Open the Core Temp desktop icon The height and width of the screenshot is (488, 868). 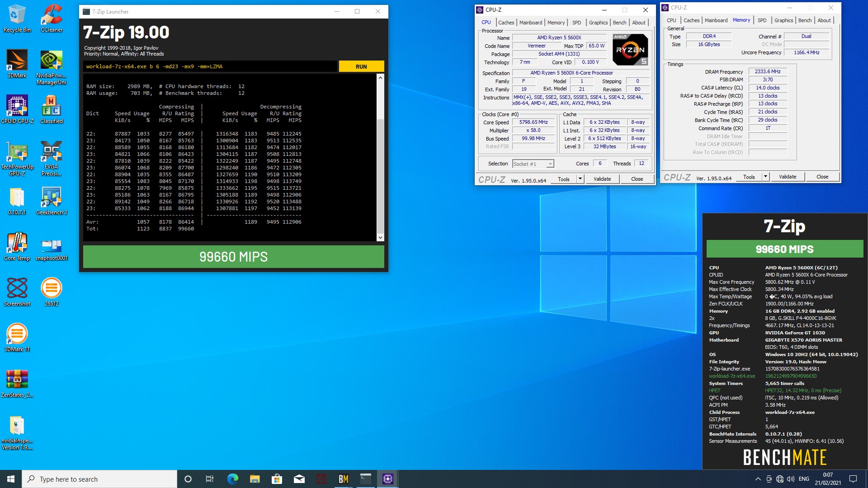(x=17, y=246)
